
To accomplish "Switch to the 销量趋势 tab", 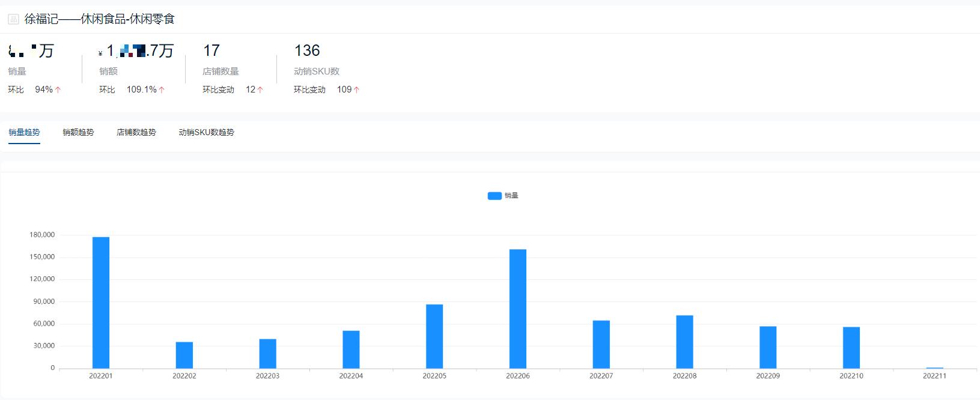I will tap(25, 132).
